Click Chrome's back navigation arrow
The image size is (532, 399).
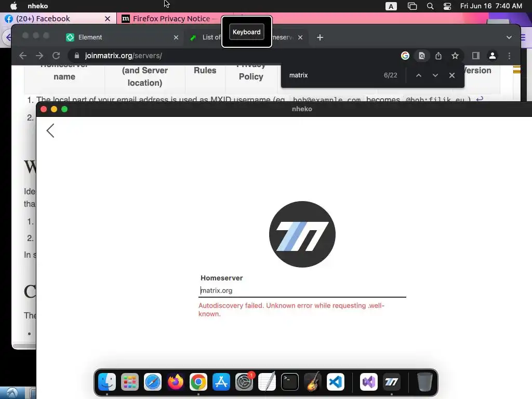tap(23, 56)
